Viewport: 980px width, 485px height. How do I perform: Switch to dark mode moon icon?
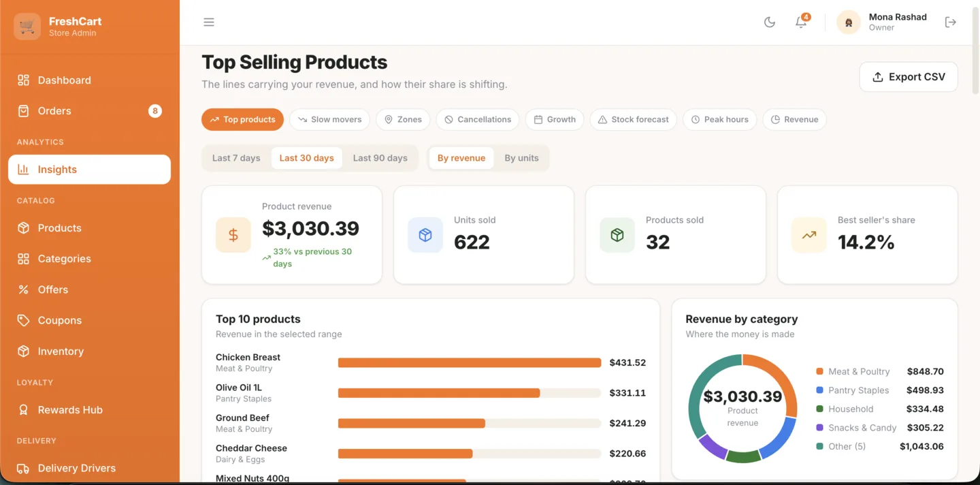click(770, 22)
